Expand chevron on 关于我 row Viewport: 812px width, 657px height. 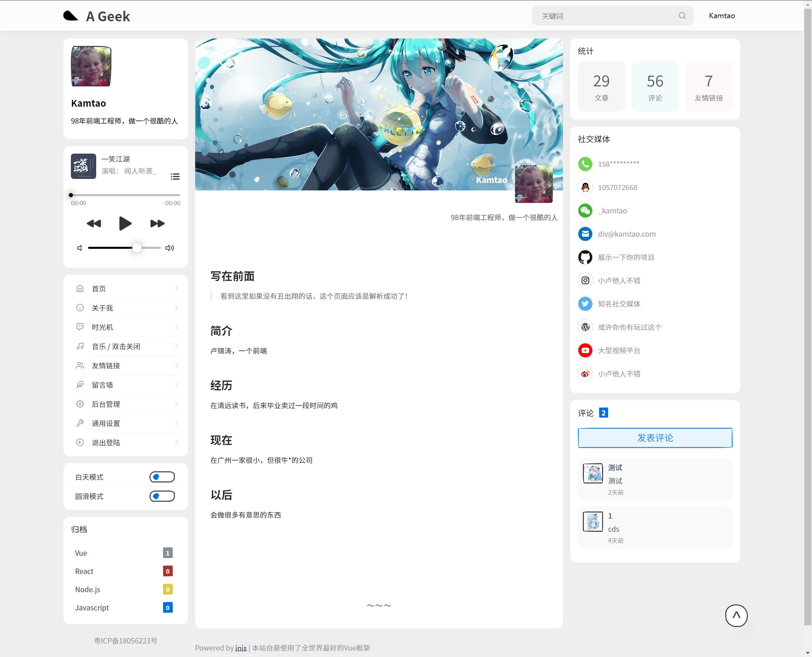[176, 308]
